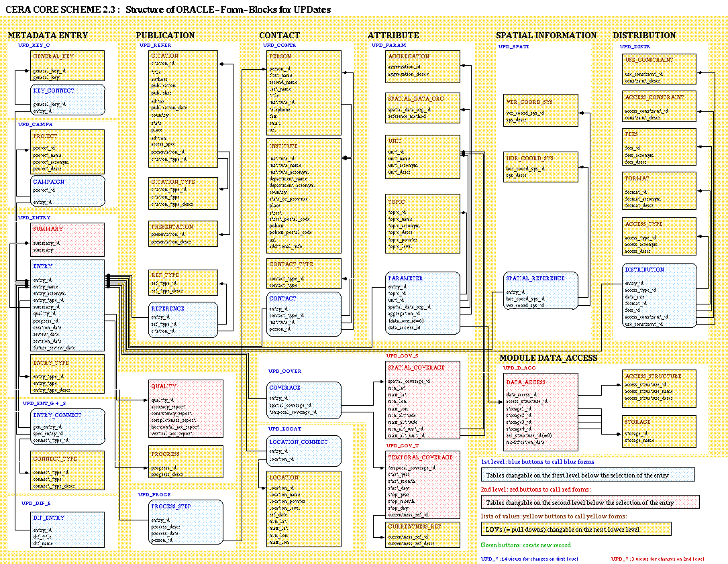Click the PERSON table title
Screen dimensions: 728x564
point(280,56)
